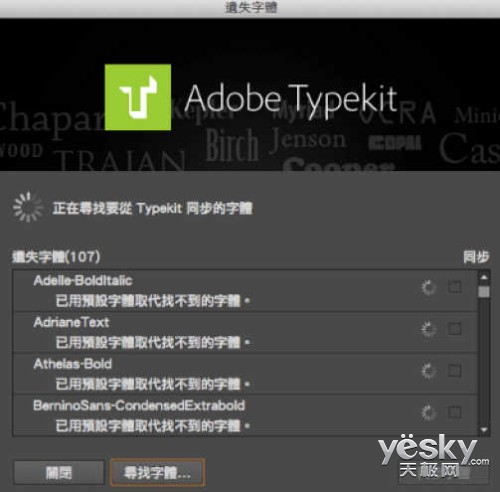Screen dimensions: 500x492
Task: Click the 同步 column header
Action: [x=476, y=257]
